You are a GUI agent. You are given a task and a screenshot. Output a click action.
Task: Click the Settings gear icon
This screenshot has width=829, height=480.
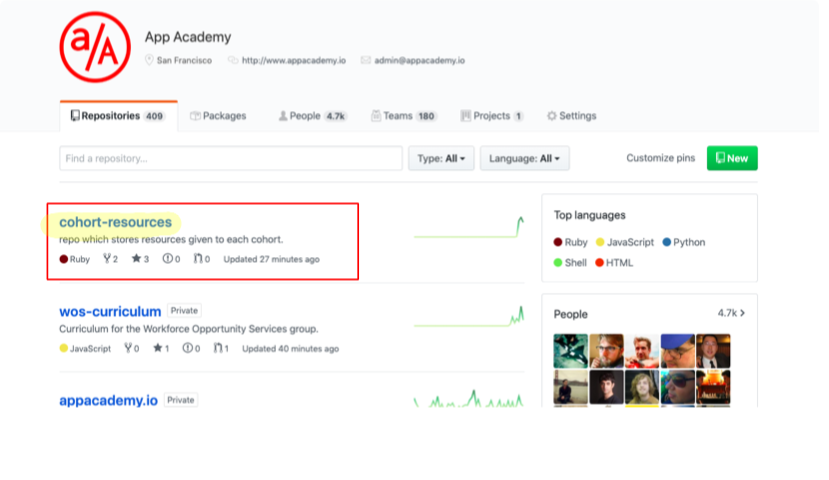(551, 116)
